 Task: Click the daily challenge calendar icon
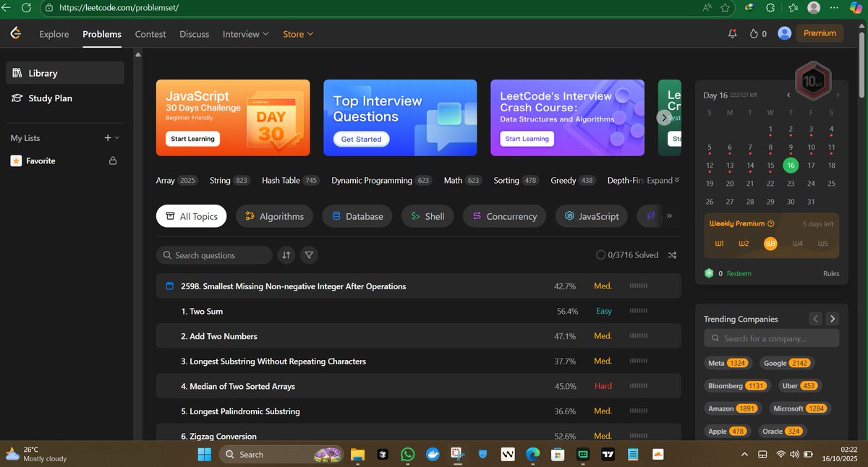coord(170,286)
